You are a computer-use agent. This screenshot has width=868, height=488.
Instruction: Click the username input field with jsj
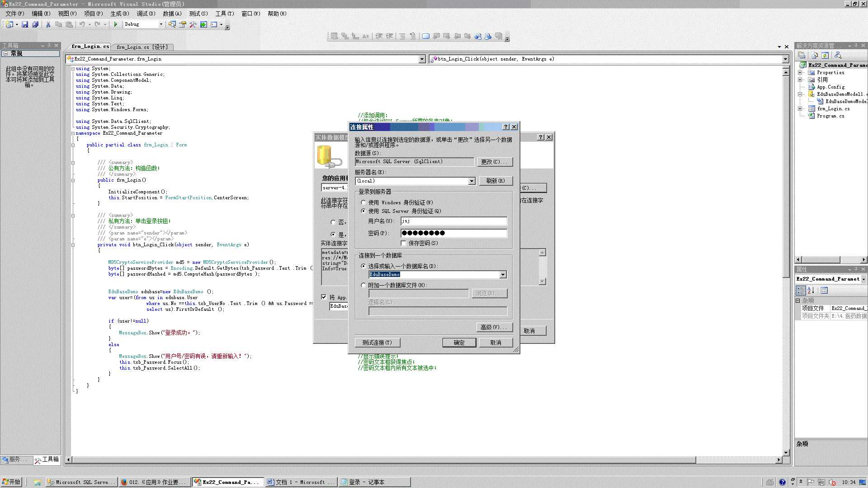tap(453, 221)
